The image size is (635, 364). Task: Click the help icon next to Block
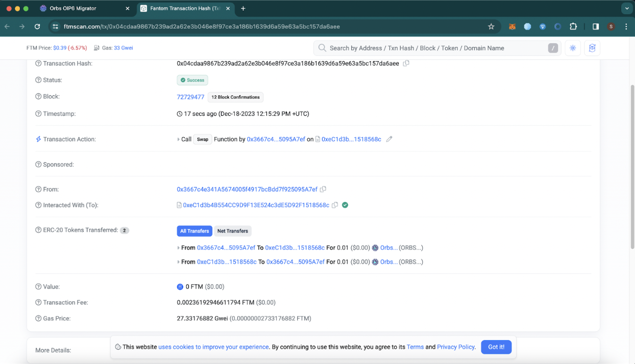click(38, 96)
